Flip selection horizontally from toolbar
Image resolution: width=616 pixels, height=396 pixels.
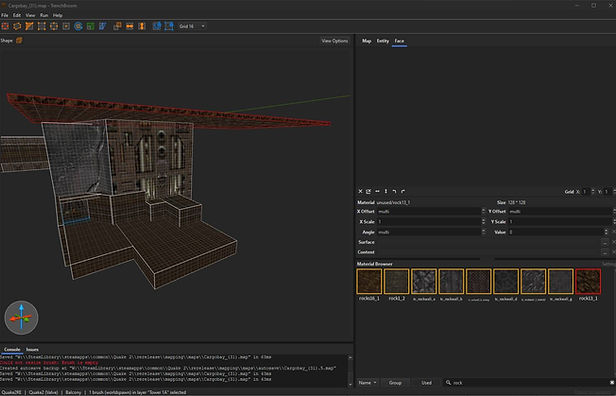(130, 26)
